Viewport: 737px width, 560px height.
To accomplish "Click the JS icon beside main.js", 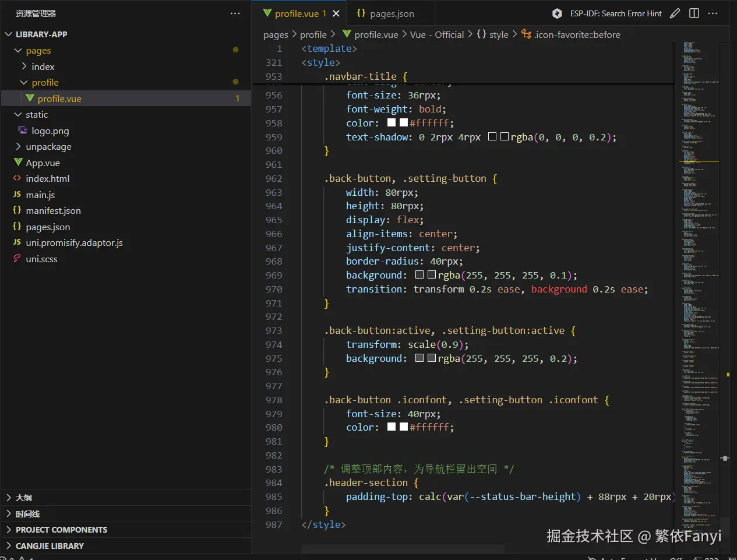I will point(17,195).
